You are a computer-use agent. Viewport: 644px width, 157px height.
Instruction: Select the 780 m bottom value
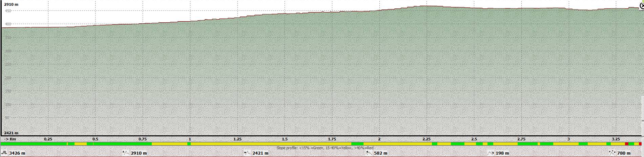pyautogui.click(x=624, y=153)
